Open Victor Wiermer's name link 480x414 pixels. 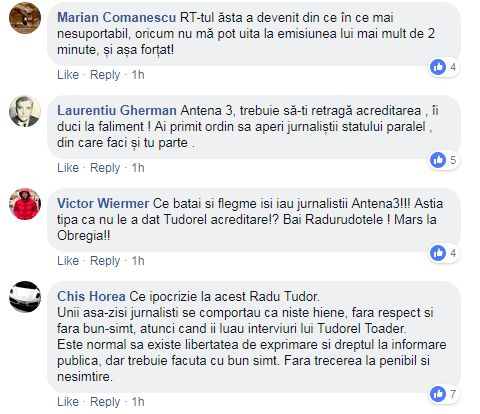pos(103,204)
